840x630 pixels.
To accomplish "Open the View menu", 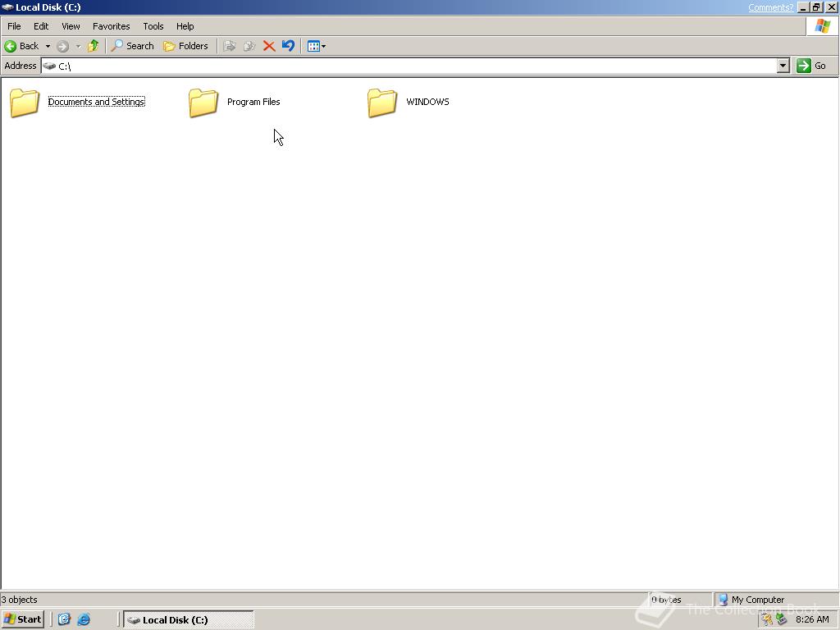I will click(x=71, y=26).
